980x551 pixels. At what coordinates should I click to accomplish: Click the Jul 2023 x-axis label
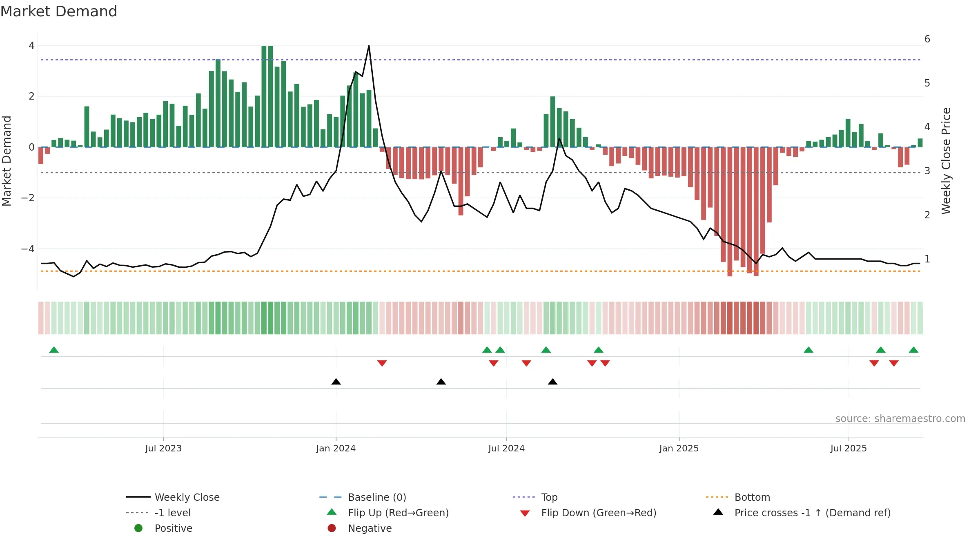tap(163, 449)
